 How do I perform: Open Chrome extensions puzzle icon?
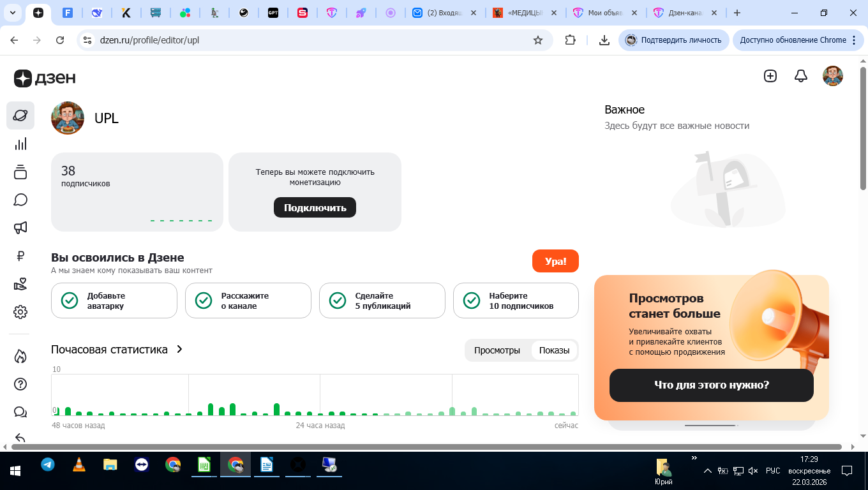pyautogui.click(x=571, y=40)
